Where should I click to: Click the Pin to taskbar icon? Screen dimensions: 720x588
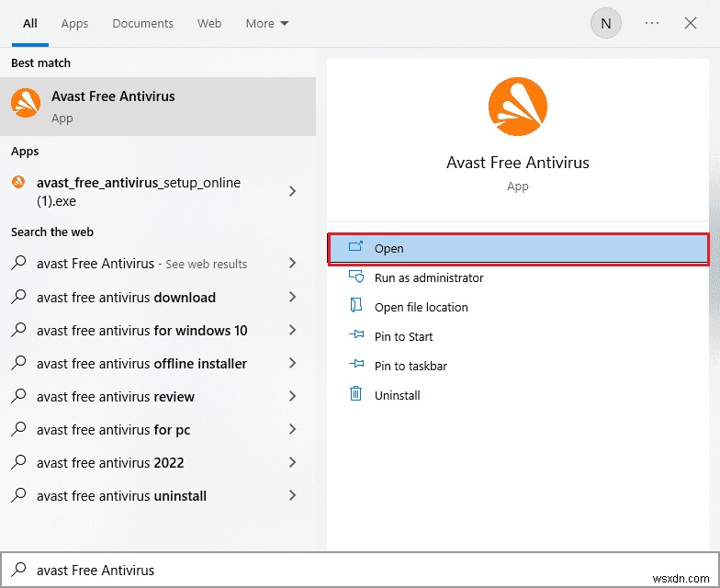356,366
